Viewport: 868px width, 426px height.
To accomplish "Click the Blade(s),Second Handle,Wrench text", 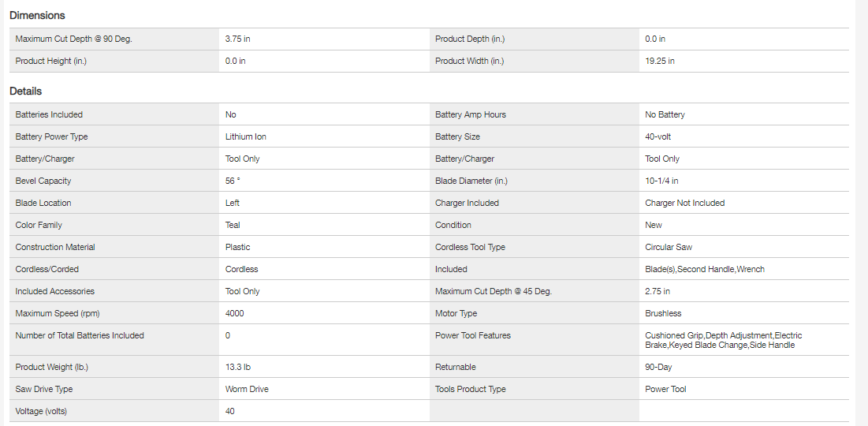I will [x=705, y=269].
